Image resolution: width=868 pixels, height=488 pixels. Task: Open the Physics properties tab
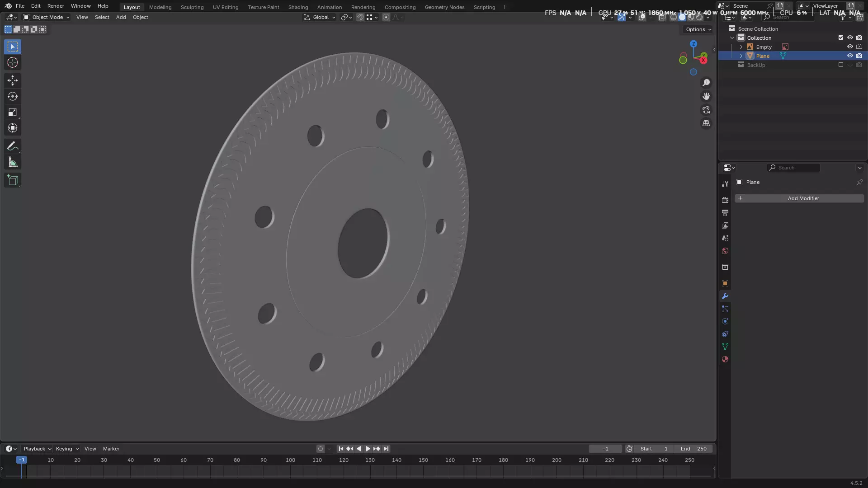(725, 321)
